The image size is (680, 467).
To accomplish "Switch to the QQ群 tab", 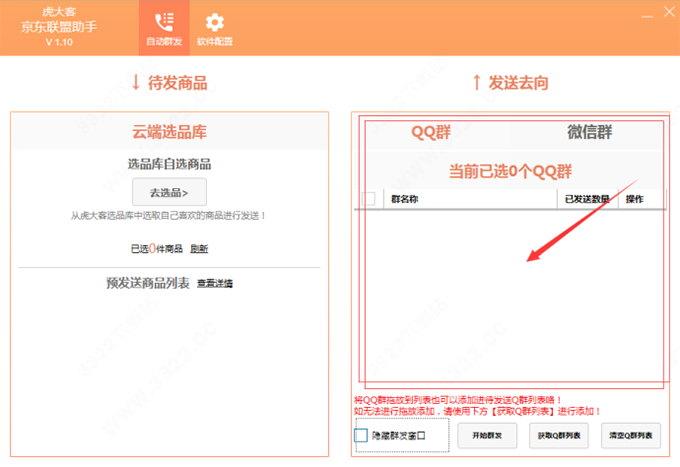I will pyautogui.click(x=431, y=132).
